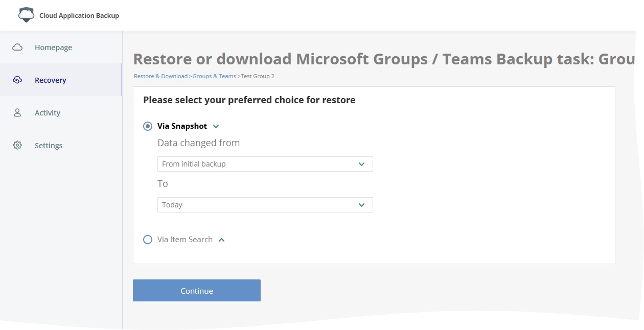Expand the Via Item Search chevron
Screen dimensions: 644x330
221,240
